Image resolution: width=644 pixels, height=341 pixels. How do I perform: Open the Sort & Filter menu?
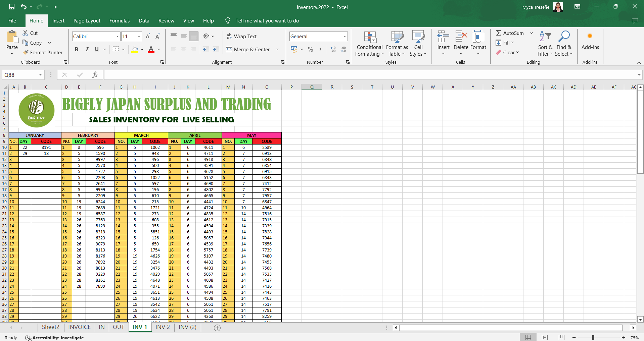545,44
